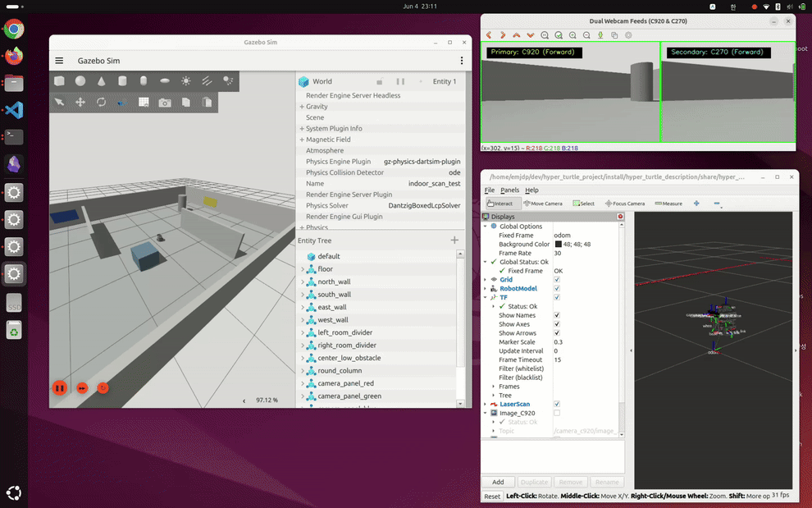
Task: Open the File menu in RViz
Action: pyautogui.click(x=490, y=190)
